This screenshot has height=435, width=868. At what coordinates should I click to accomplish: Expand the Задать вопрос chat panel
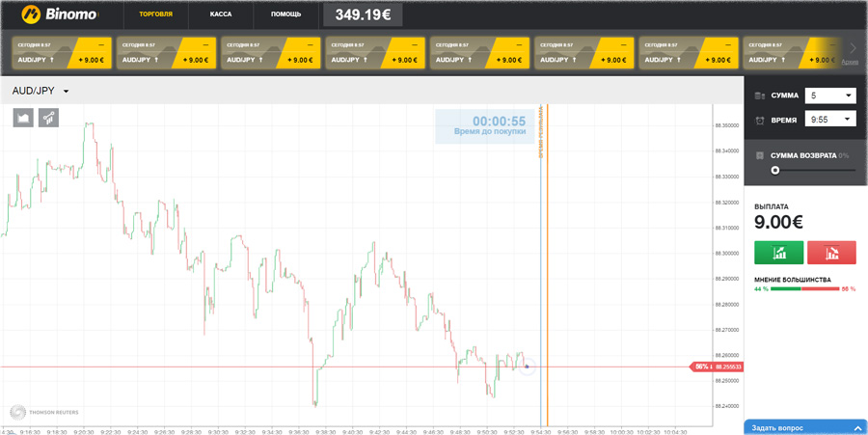pyautogui.click(x=804, y=427)
